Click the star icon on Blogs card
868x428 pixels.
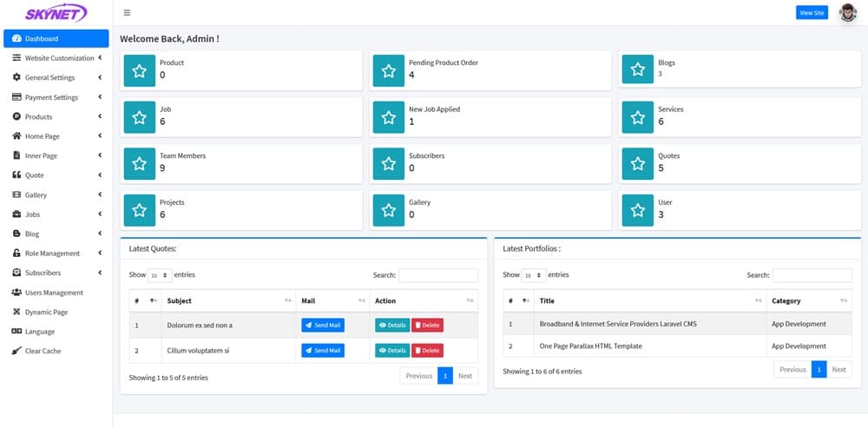(x=638, y=70)
